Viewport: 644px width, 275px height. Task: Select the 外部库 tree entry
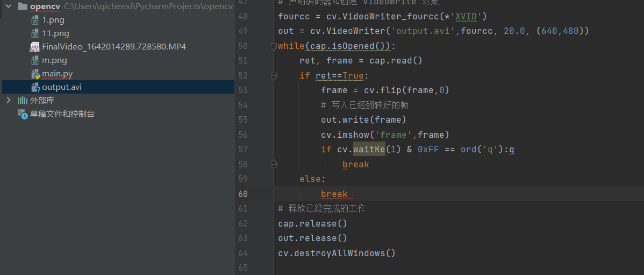tap(42, 100)
